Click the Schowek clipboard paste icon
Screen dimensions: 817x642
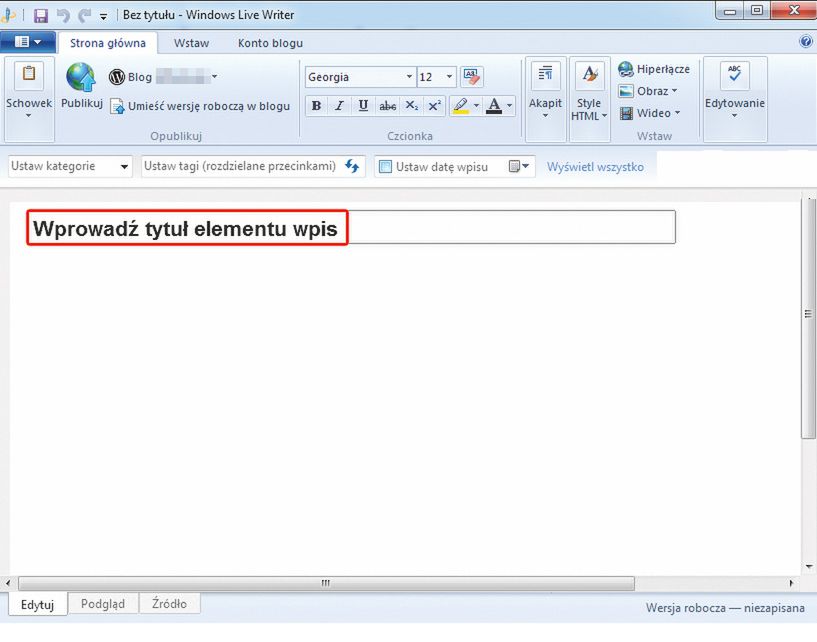[x=29, y=75]
